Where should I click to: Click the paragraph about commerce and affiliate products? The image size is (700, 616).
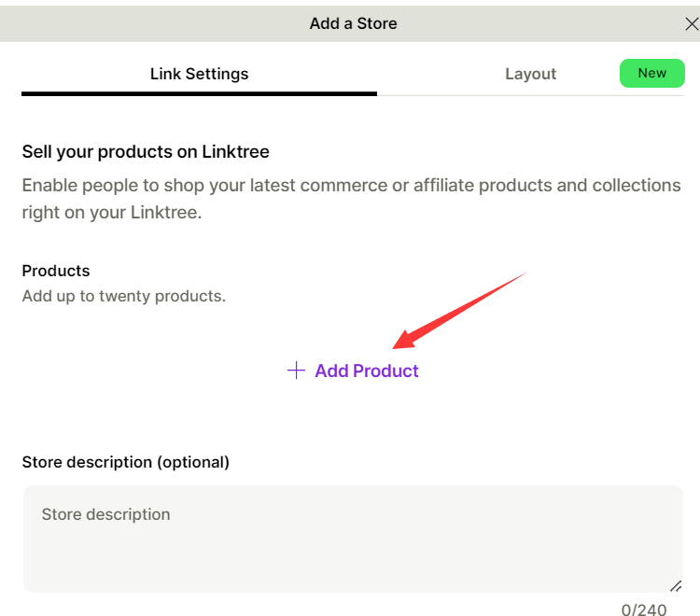[351, 198]
